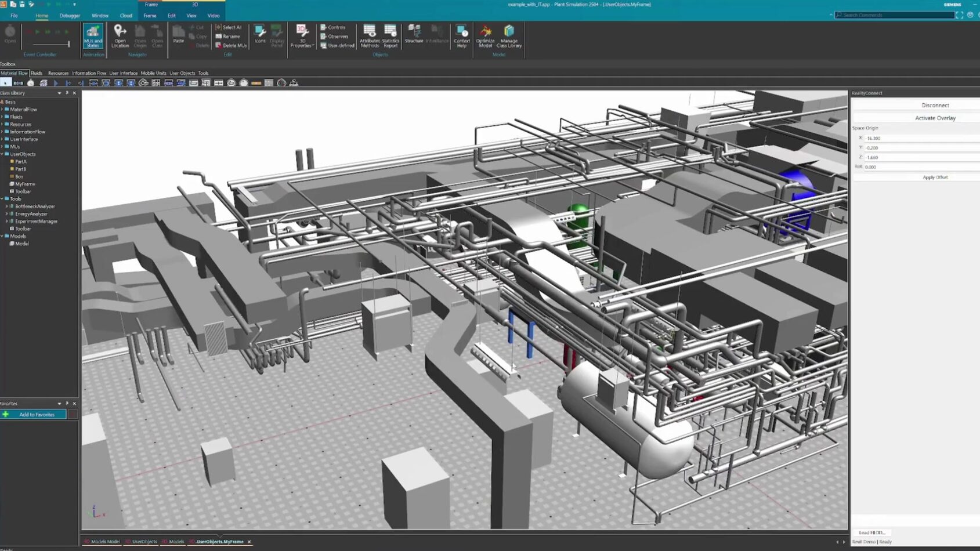Click Delete MUs
980x551 pixels.
(231, 45)
